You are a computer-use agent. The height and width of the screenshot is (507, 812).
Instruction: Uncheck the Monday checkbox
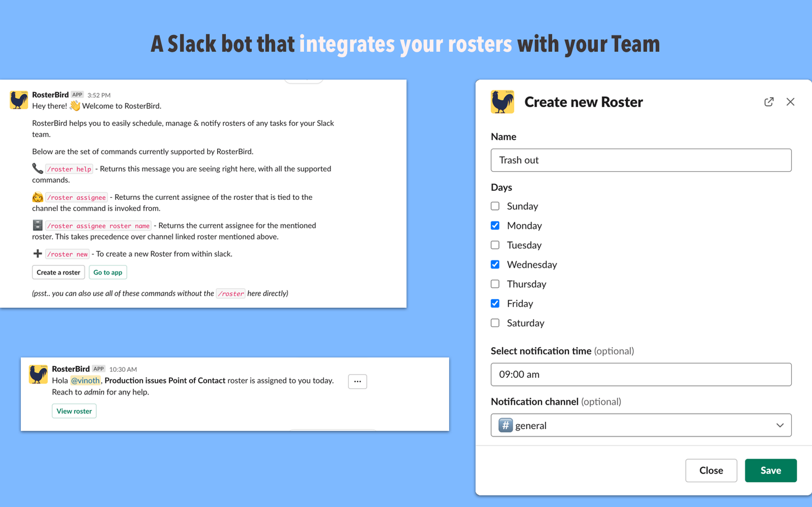point(495,225)
